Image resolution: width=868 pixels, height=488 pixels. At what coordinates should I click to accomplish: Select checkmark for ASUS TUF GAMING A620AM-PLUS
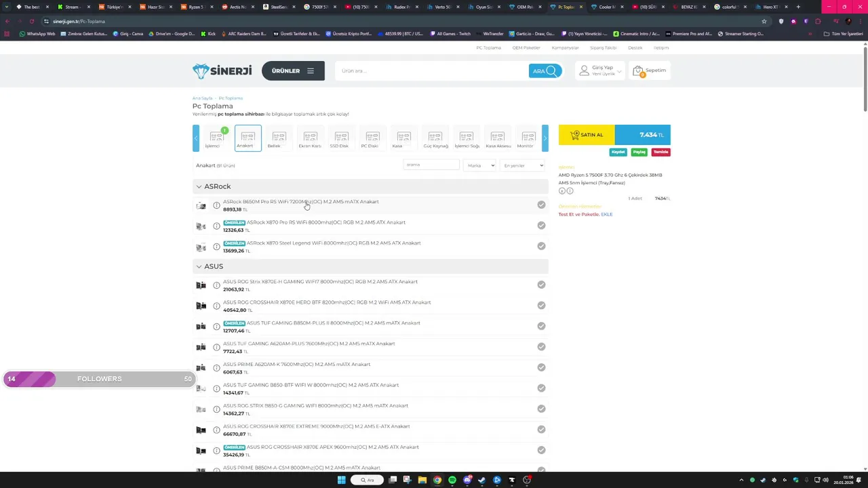(541, 346)
